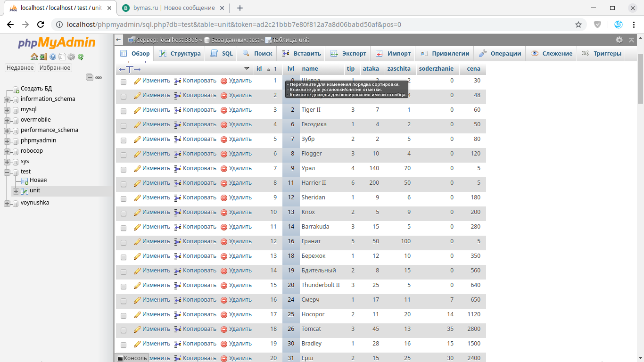Click the chain link icon in sidebar

(99, 77)
